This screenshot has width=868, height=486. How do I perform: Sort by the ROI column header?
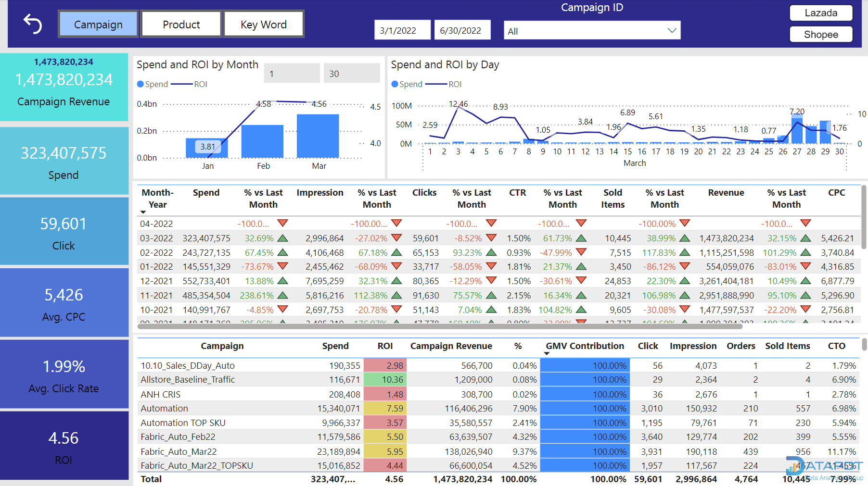[x=385, y=346]
